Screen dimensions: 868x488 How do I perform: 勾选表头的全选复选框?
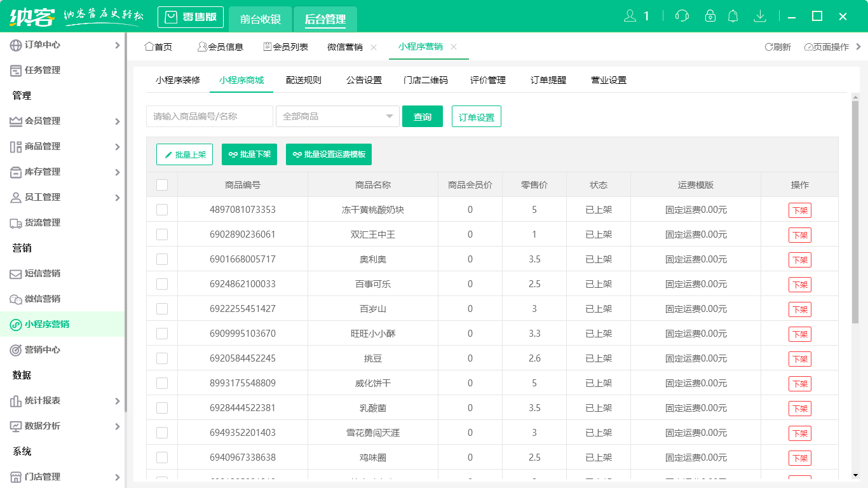[162, 184]
